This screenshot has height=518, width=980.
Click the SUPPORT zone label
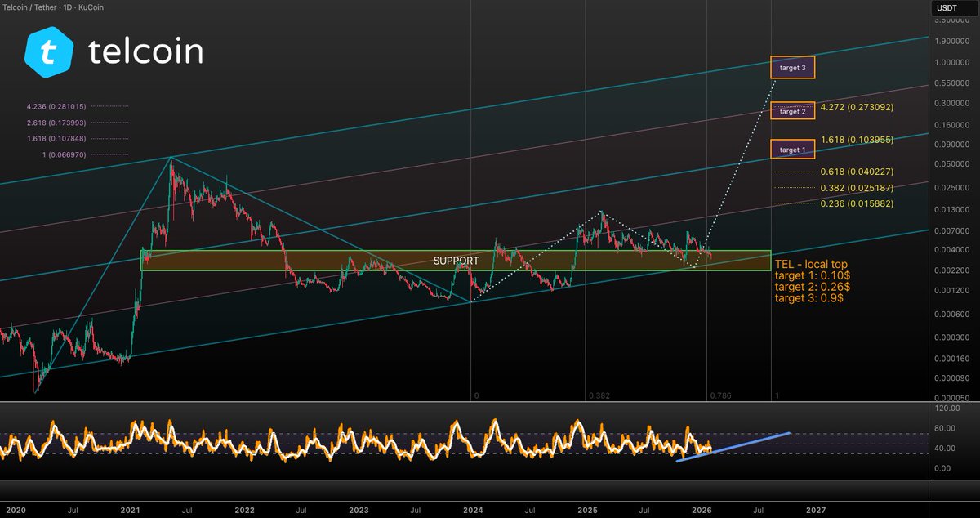click(x=457, y=260)
